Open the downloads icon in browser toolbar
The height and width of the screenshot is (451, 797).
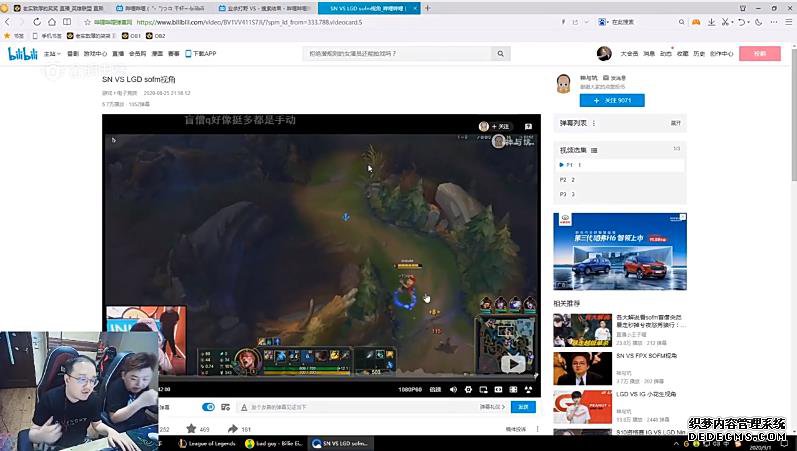(711, 22)
